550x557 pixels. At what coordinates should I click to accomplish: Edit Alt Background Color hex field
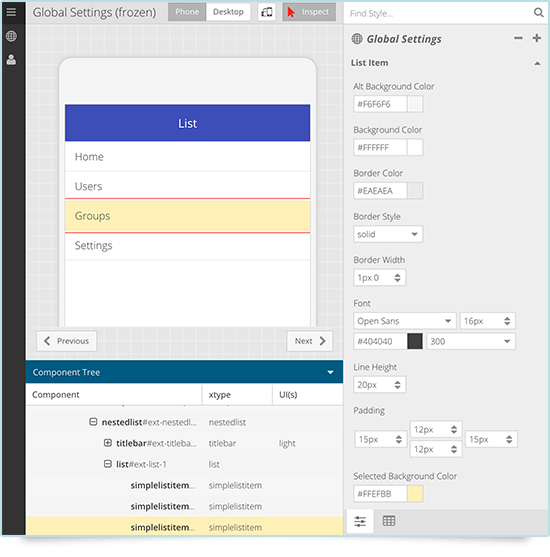click(380, 104)
